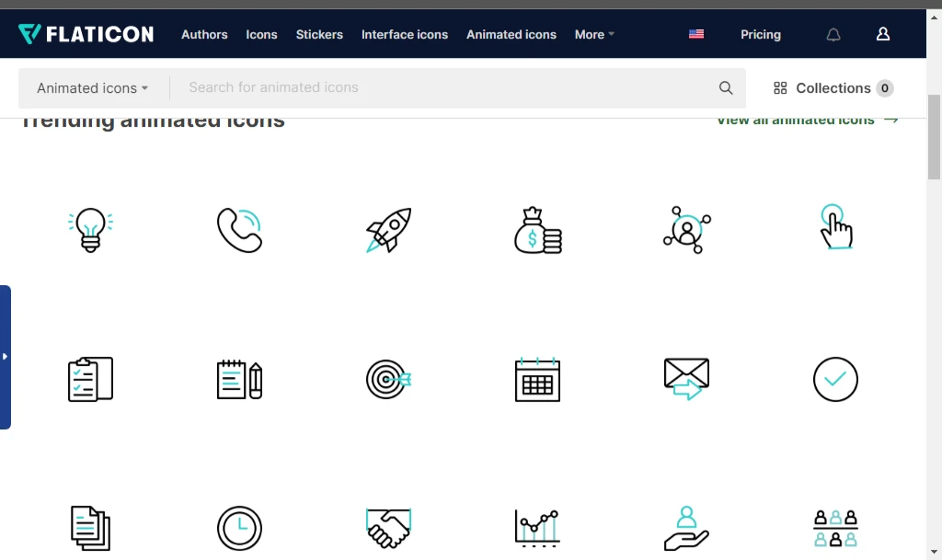The height and width of the screenshot is (560, 942).
Task: Open the group of people icon
Action: coord(835,528)
